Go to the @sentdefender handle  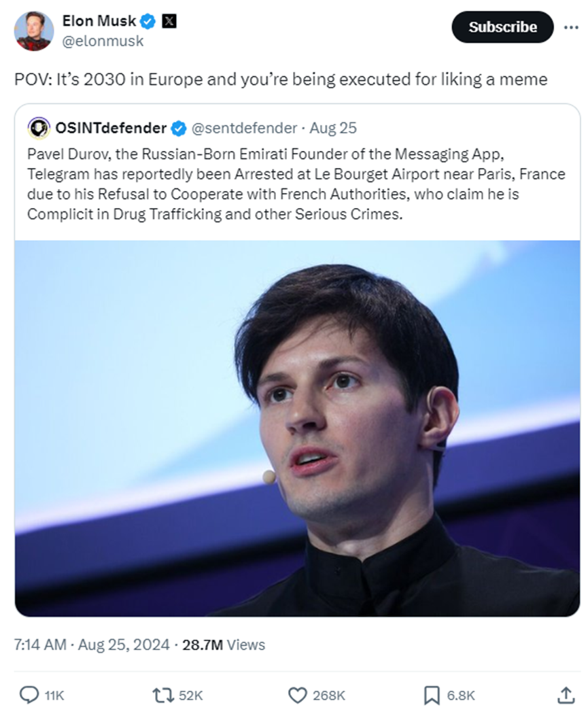244,128
